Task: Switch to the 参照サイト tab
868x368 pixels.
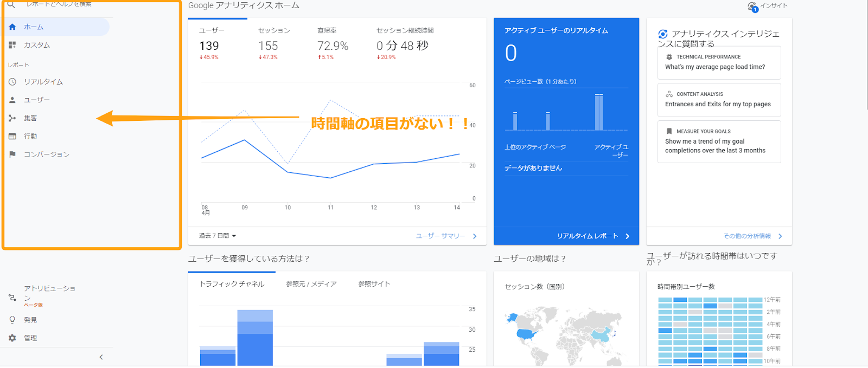Action: point(374,284)
